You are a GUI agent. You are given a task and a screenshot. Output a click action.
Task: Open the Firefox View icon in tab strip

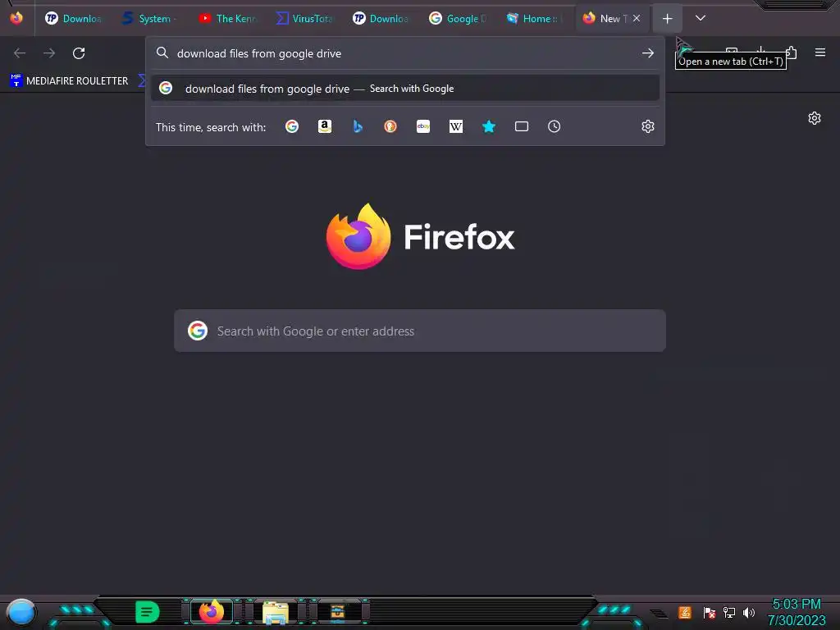point(16,18)
